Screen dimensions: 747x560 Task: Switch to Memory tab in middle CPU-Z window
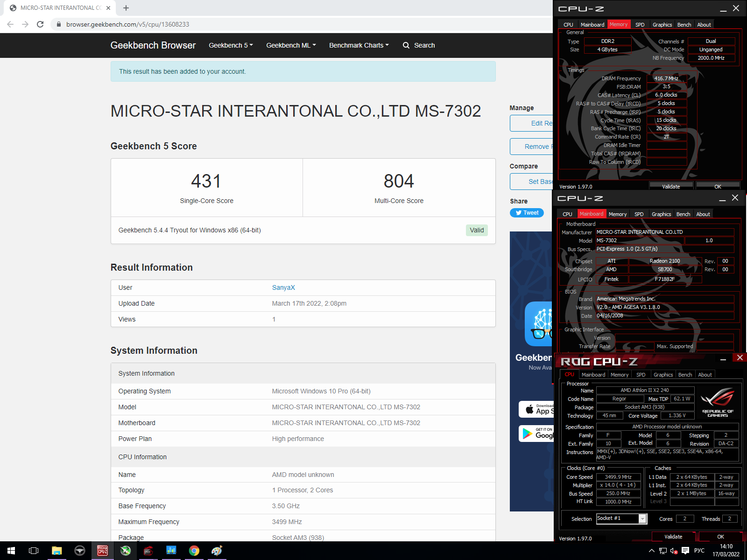click(618, 214)
